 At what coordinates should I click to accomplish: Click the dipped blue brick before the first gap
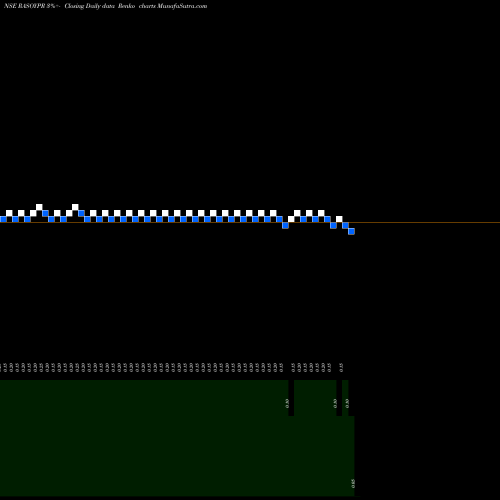(285, 225)
